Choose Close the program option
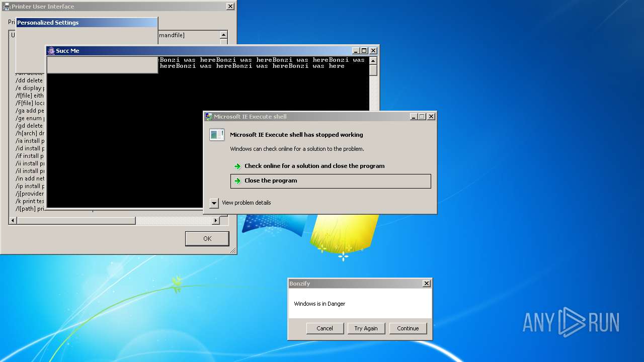This screenshot has width=644, height=362. coord(331,181)
